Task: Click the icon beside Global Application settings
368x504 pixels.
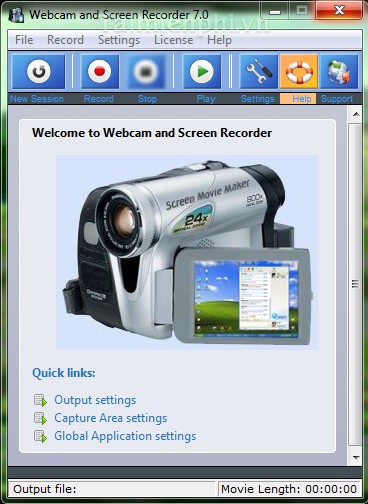Action: [41, 436]
